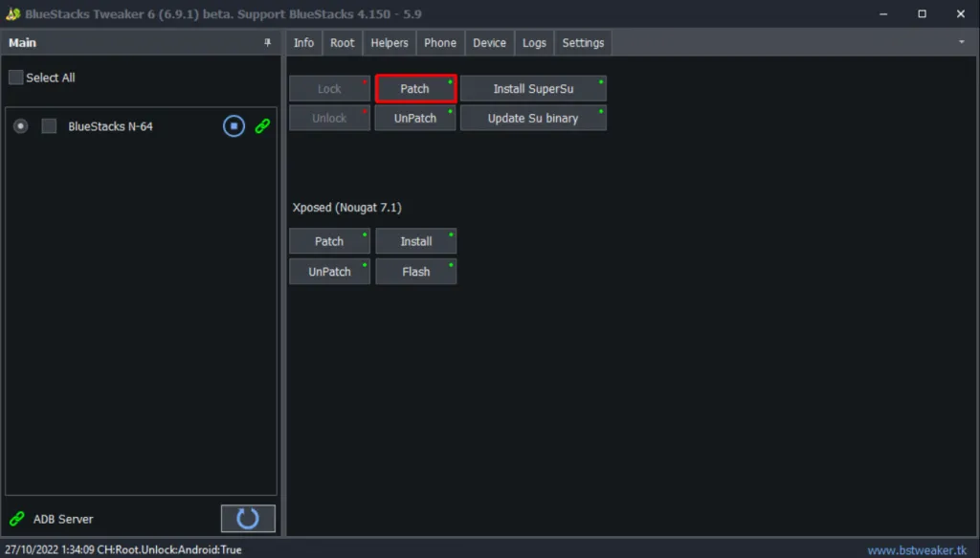Go to the Settings tab

tap(583, 43)
